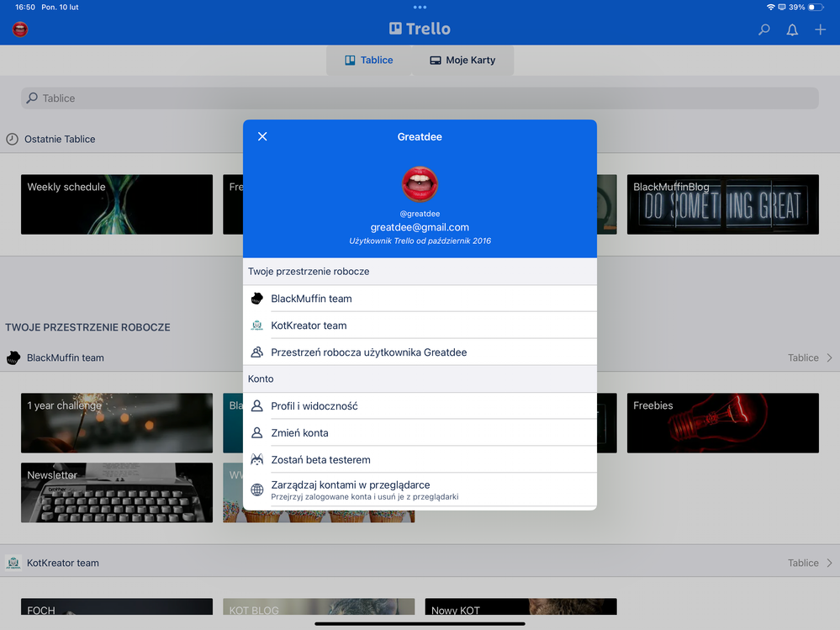Open Przestrzeń robocza użytkownika Greatdee
This screenshot has height=630, width=840.
coord(420,352)
